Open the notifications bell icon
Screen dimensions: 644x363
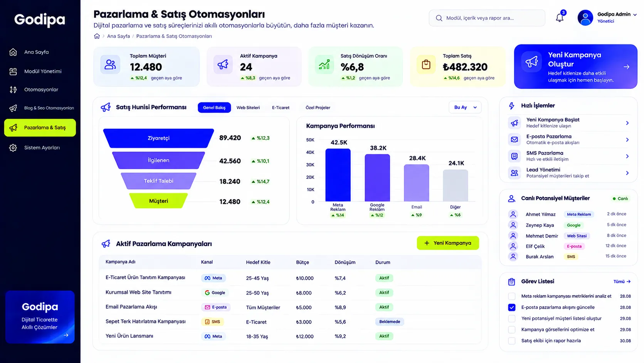560,18
